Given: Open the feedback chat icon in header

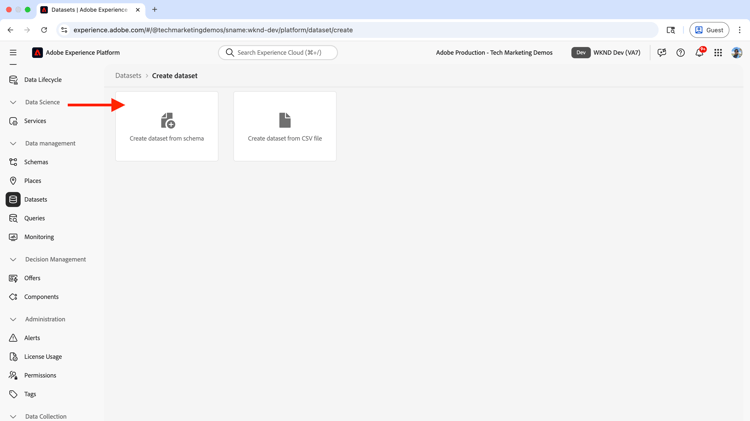Looking at the screenshot, I should tap(662, 53).
